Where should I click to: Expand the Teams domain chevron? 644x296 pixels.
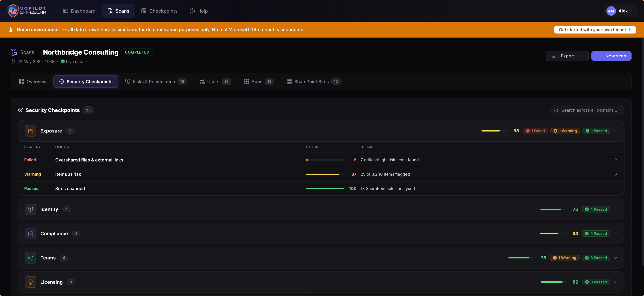[x=616, y=258]
